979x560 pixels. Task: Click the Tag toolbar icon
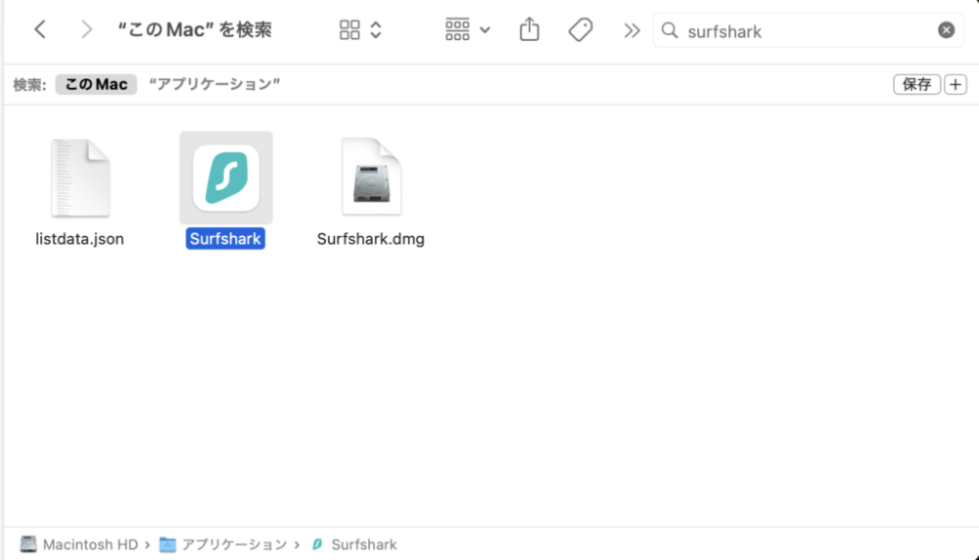(581, 30)
